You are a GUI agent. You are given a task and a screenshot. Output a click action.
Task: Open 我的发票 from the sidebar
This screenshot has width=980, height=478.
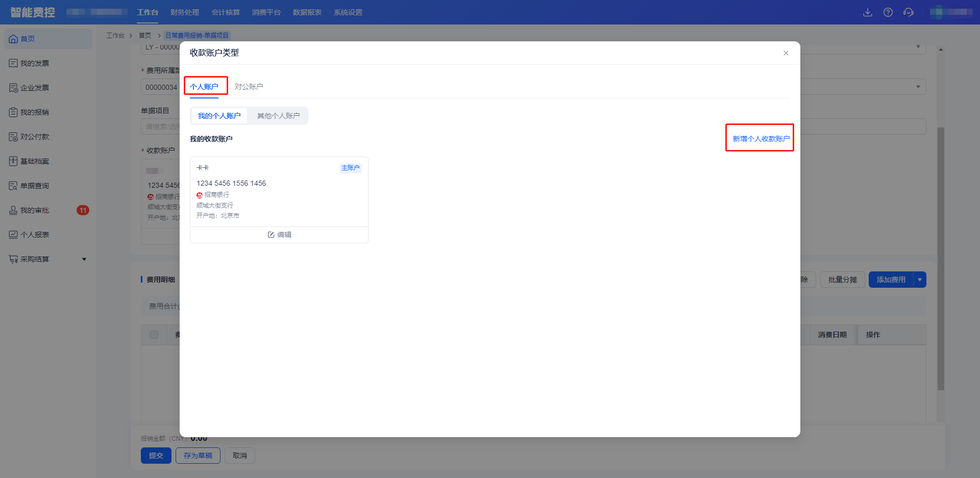click(35, 63)
